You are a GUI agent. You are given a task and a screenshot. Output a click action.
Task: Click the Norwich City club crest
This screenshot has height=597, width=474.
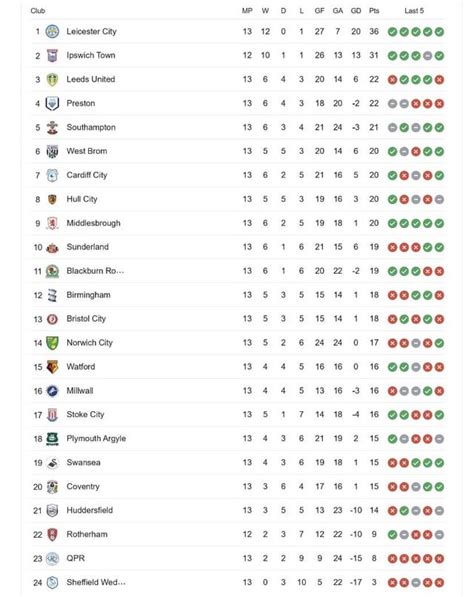(52, 343)
